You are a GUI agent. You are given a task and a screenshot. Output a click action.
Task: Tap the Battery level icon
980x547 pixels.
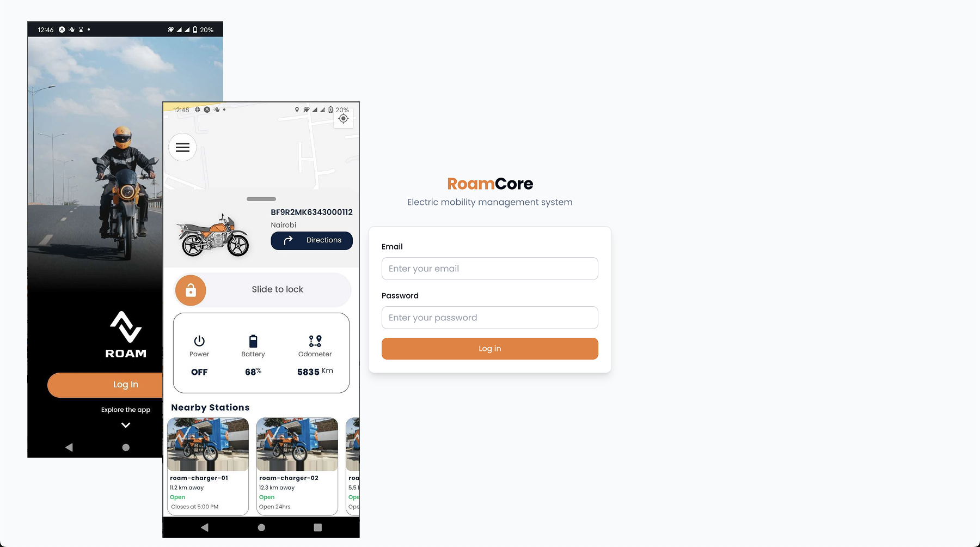pyautogui.click(x=253, y=341)
